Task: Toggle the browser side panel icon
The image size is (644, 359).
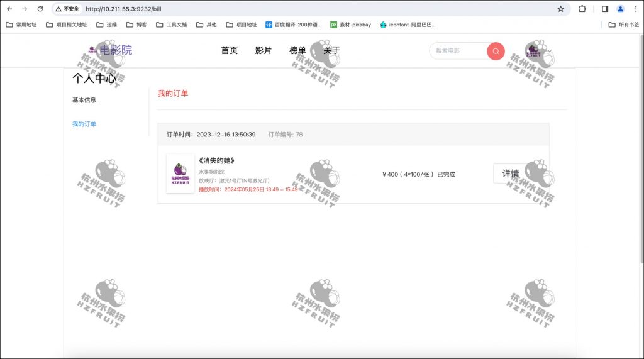Action: point(605,9)
